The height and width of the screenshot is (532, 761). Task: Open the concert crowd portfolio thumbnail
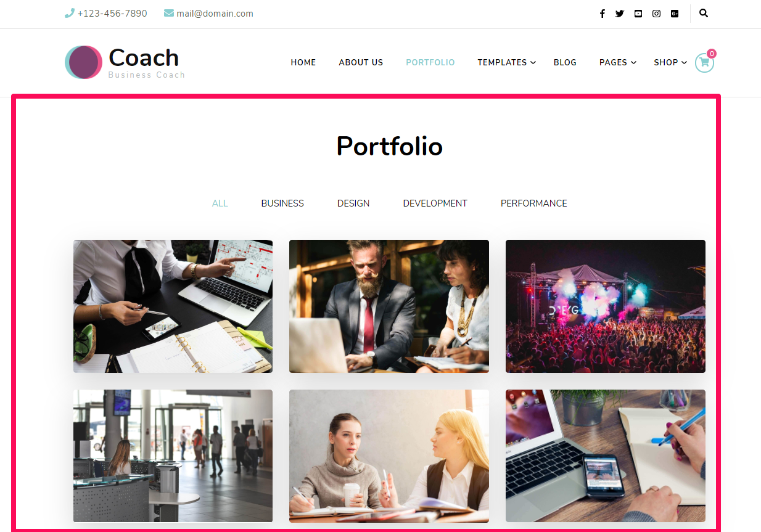point(606,306)
